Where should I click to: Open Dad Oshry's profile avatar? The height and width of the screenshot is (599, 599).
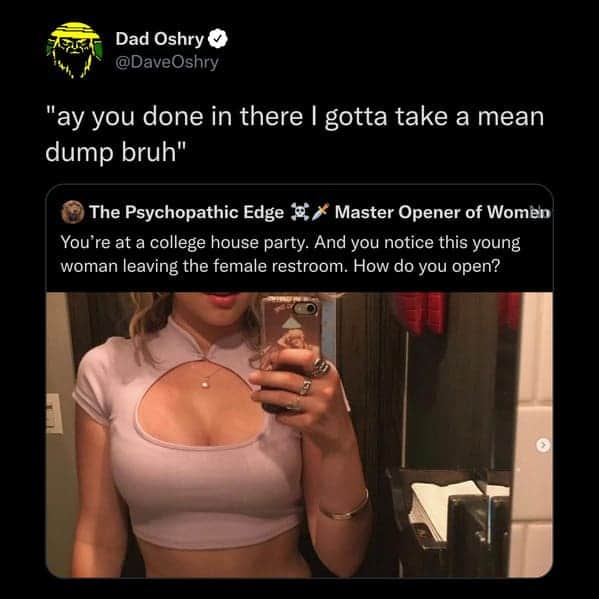74,50
